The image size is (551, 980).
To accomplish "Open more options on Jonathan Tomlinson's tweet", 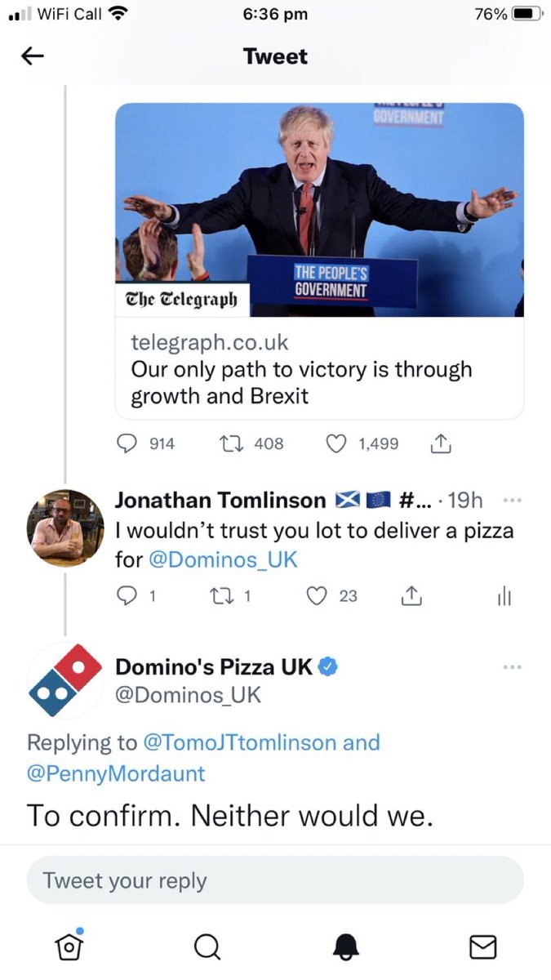I will click(x=512, y=501).
